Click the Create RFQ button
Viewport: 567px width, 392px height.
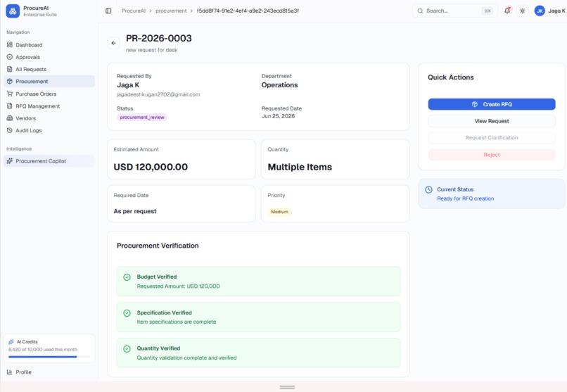492,104
